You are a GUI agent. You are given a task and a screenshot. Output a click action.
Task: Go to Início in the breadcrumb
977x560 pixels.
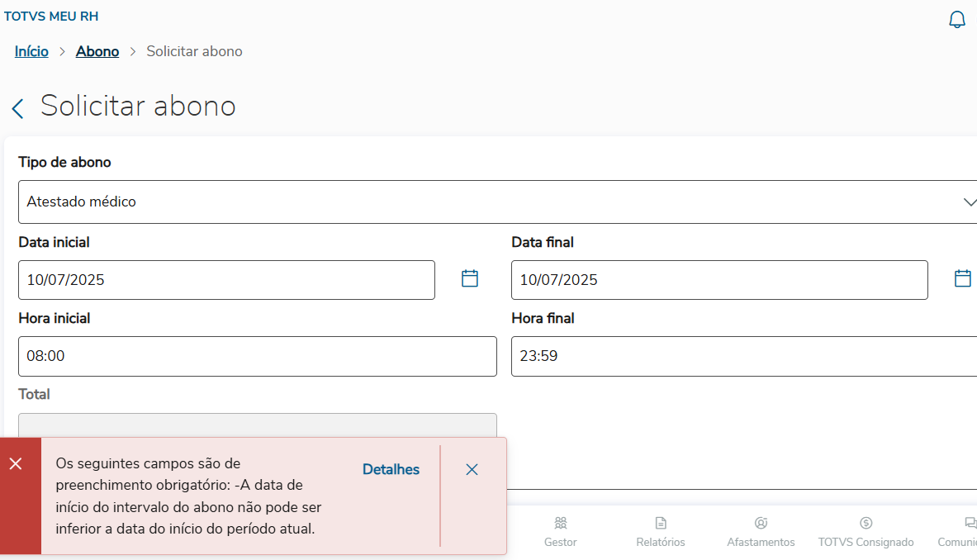[31, 51]
